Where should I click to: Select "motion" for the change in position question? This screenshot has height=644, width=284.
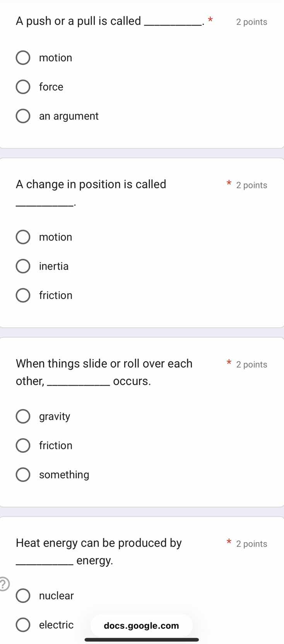tap(23, 237)
